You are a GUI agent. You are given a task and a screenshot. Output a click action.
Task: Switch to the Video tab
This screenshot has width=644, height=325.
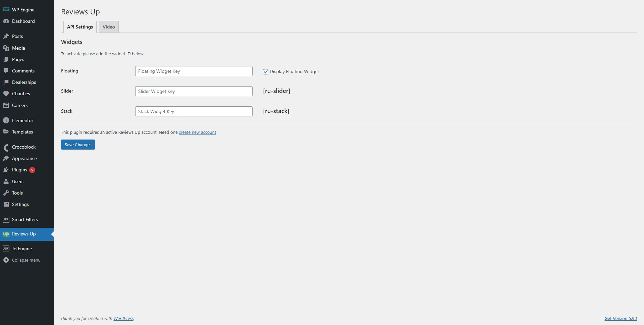pyautogui.click(x=109, y=27)
